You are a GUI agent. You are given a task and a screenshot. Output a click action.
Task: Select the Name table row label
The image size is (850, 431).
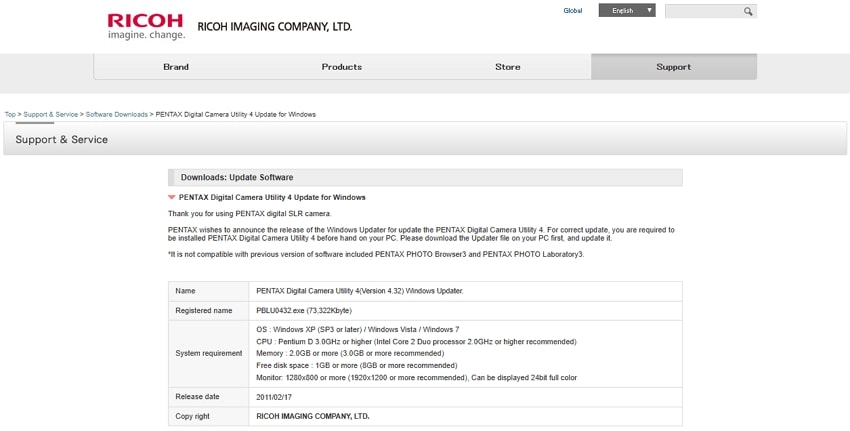185,291
